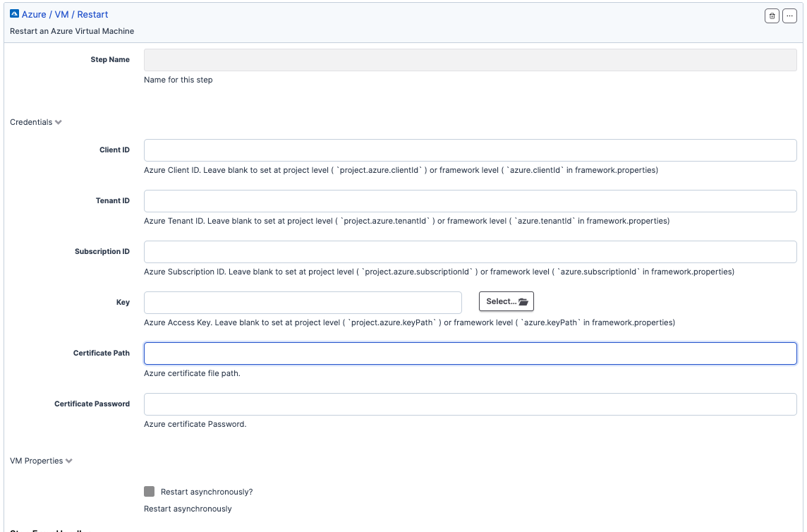
Task: Focus the Subscription ID field
Action: (x=470, y=252)
